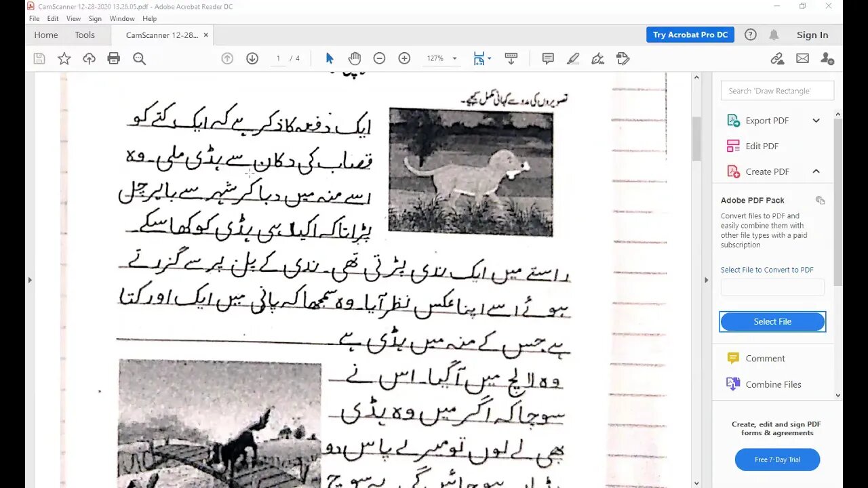Close the CamScanner document tab

pyautogui.click(x=206, y=35)
